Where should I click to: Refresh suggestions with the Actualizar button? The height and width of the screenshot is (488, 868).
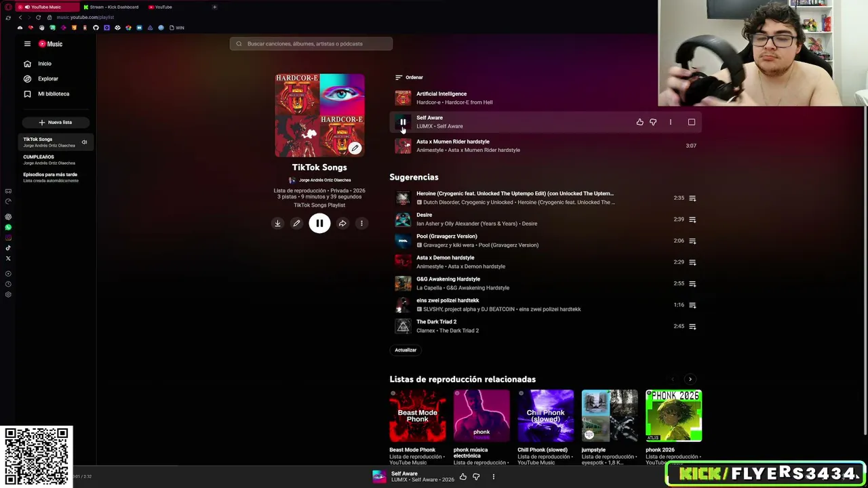pyautogui.click(x=406, y=350)
